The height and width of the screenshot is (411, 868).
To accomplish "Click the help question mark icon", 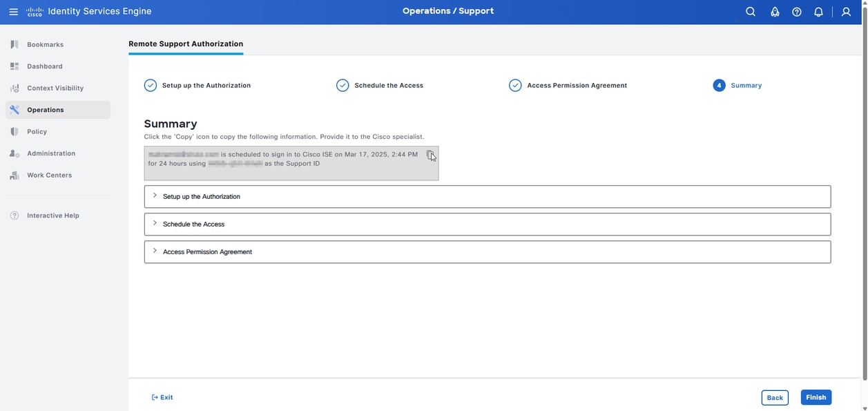I will (795, 11).
